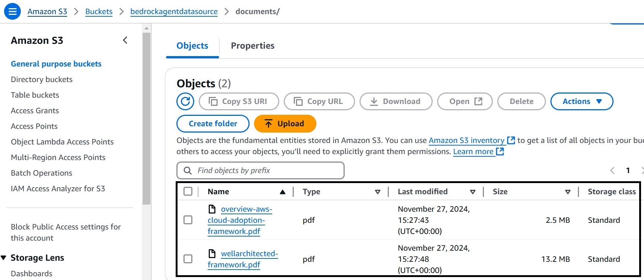Collapse the Amazon S3 sidebar arrow
Screen dimensions: 644x280
(x=125, y=40)
